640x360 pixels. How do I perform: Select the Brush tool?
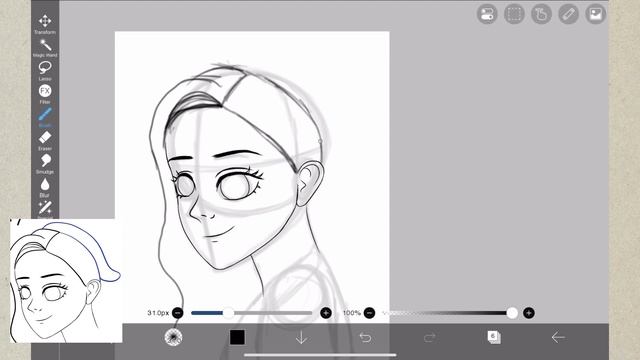click(45, 117)
